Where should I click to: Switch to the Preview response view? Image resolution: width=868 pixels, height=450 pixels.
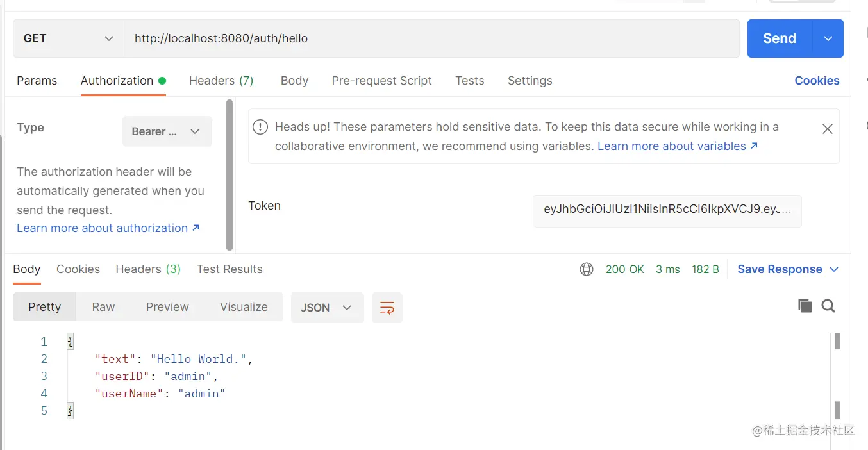[167, 307]
